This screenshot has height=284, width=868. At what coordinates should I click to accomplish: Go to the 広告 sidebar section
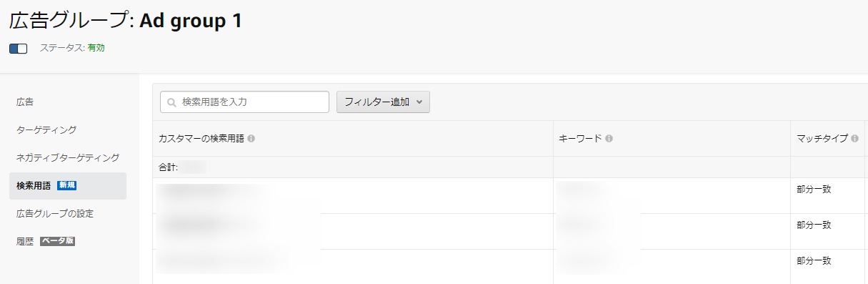(x=25, y=102)
